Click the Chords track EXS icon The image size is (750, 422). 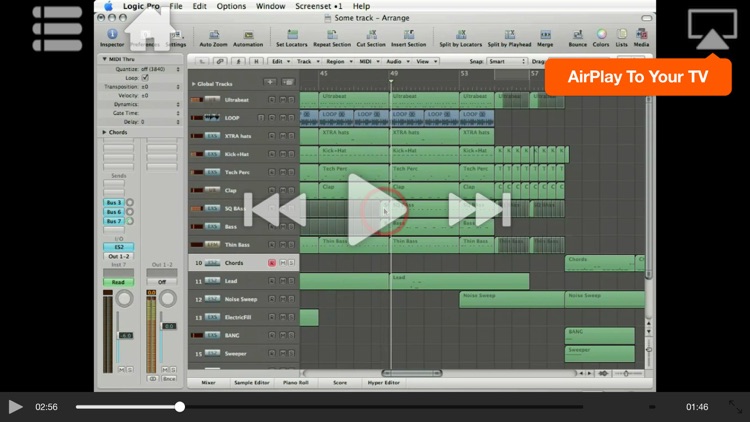click(x=212, y=263)
